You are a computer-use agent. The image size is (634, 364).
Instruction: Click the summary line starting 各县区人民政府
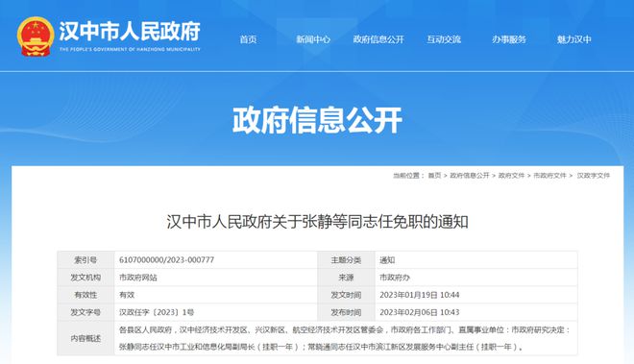(345, 329)
